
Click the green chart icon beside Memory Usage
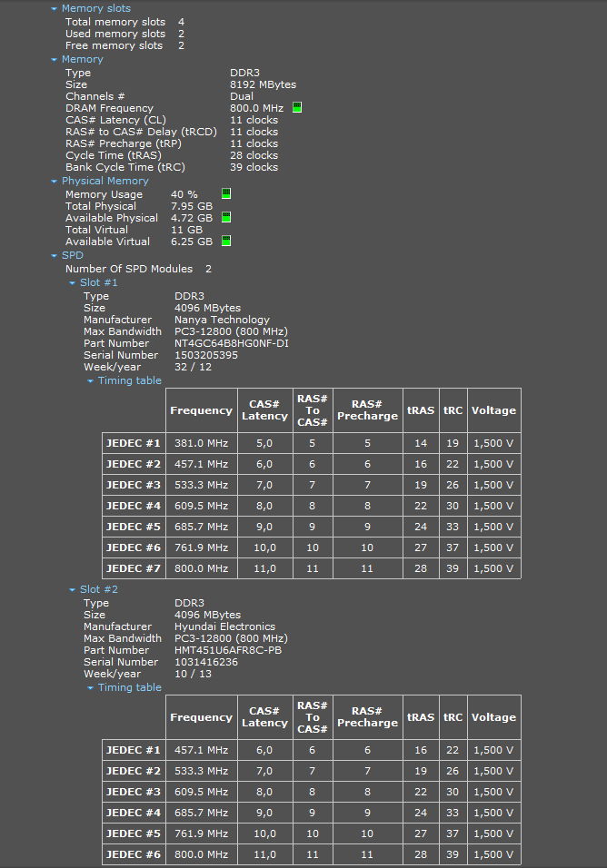(x=226, y=193)
